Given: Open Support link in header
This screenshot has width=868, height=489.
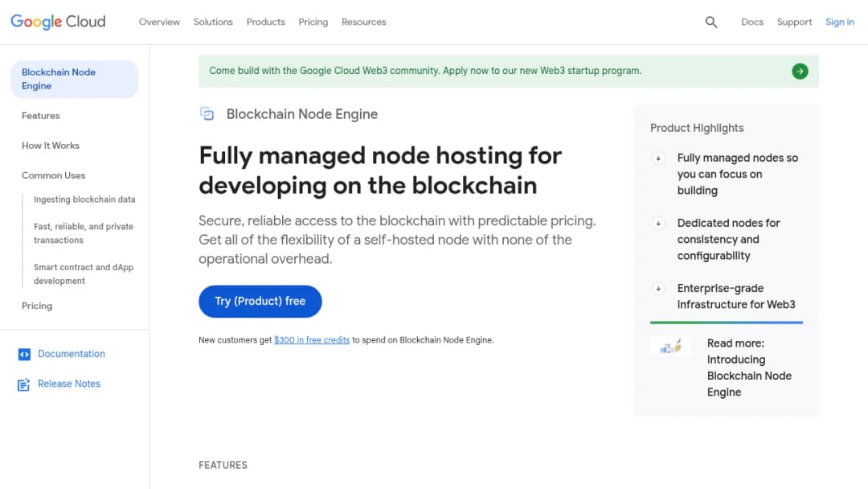Looking at the screenshot, I should coord(794,23).
